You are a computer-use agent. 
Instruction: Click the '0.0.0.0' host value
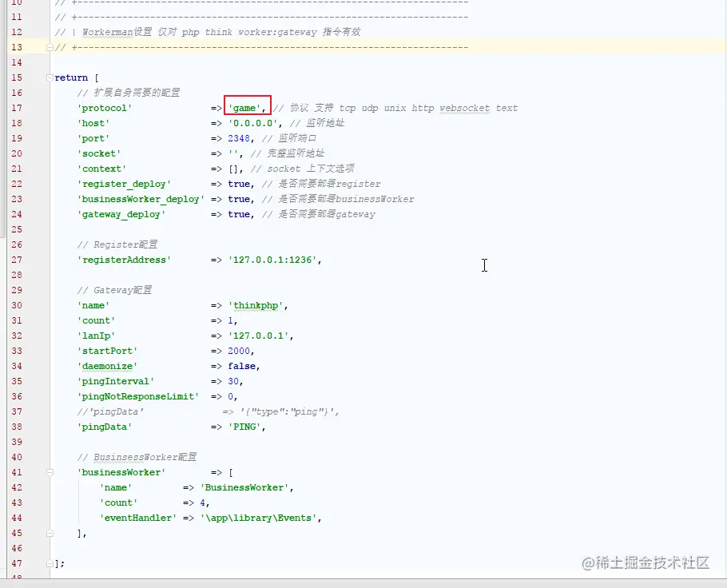252,123
